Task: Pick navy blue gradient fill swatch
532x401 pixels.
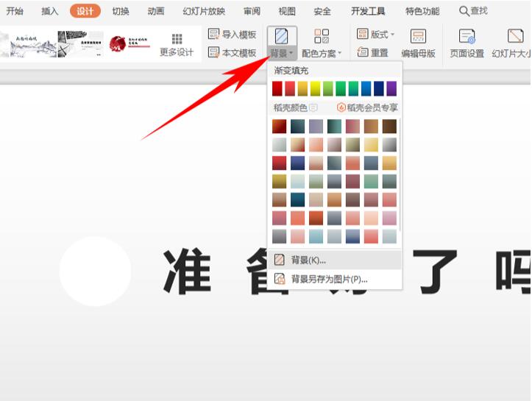Action: pyautogui.click(x=379, y=88)
